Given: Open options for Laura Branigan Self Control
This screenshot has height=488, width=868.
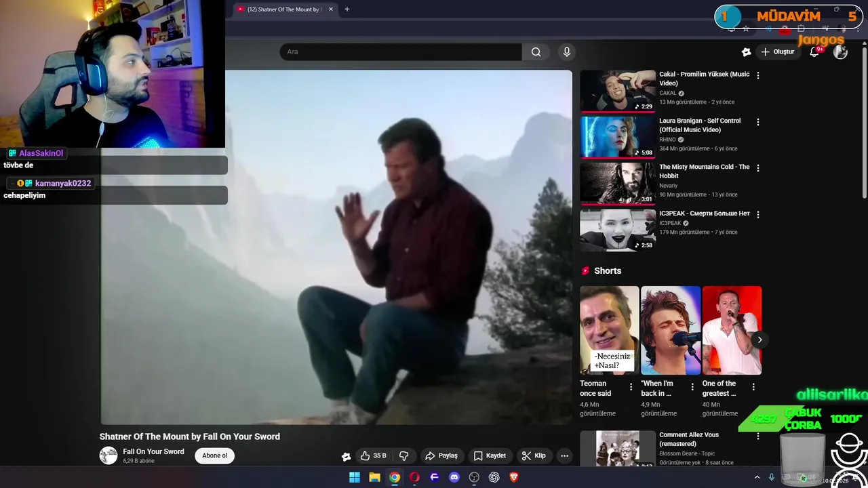Looking at the screenshot, I should click(x=758, y=122).
